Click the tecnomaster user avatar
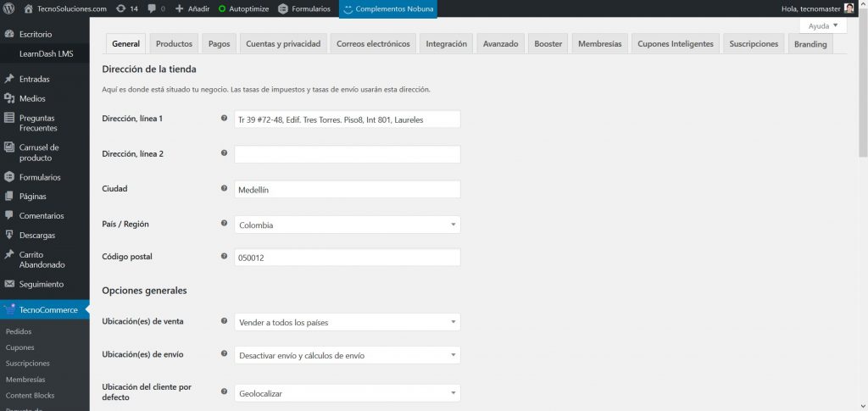This screenshot has height=411, width=868. click(849, 8)
